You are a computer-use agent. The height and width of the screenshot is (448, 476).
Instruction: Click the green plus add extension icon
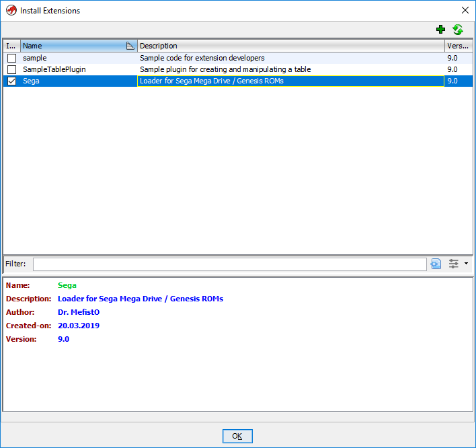[440, 30]
